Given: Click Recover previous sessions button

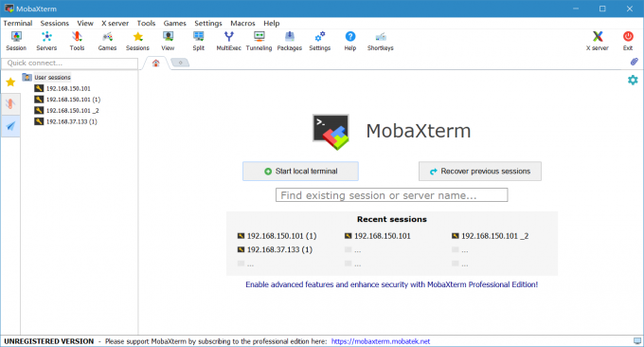Looking at the screenshot, I should coord(480,171).
